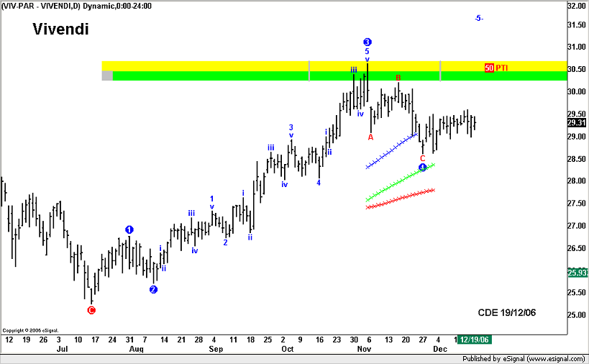The width and height of the screenshot is (589, 364).
Task: Select the blue circled wave 3 marker
Action: click(367, 42)
